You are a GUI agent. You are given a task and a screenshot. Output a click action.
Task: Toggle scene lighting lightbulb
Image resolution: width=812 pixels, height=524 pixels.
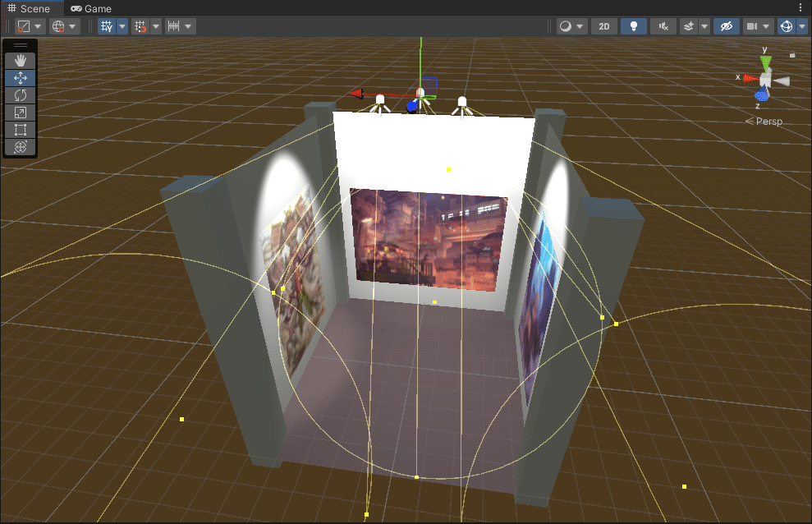(633, 26)
